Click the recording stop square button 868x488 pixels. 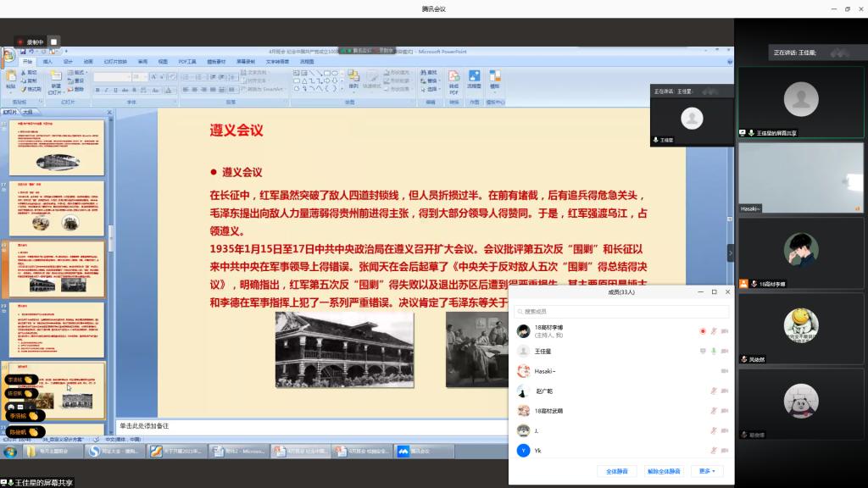(x=53, y=42)
